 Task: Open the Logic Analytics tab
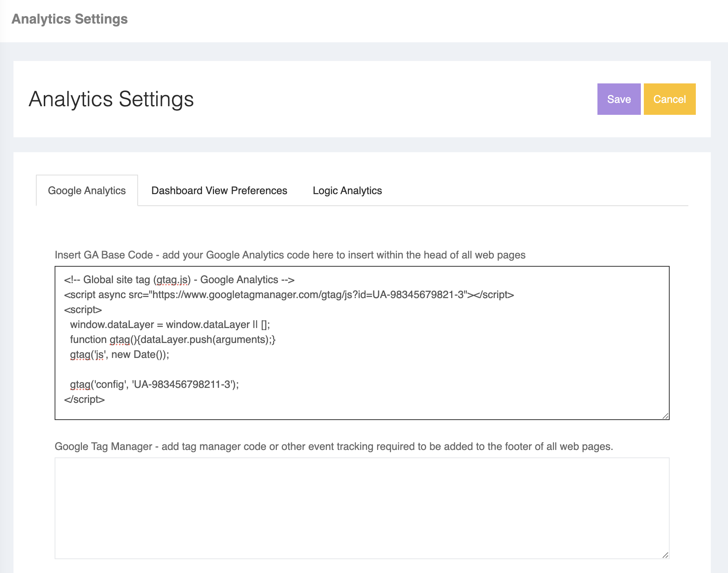coord(347,190)
